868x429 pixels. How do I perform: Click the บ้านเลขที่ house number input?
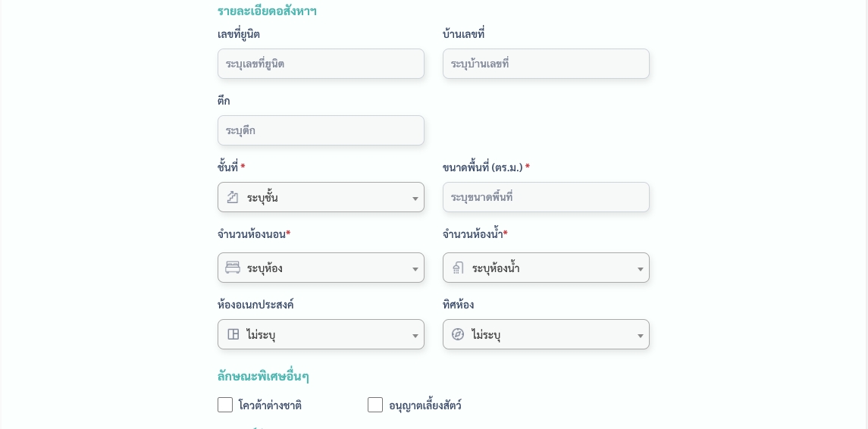pos(546,64)
